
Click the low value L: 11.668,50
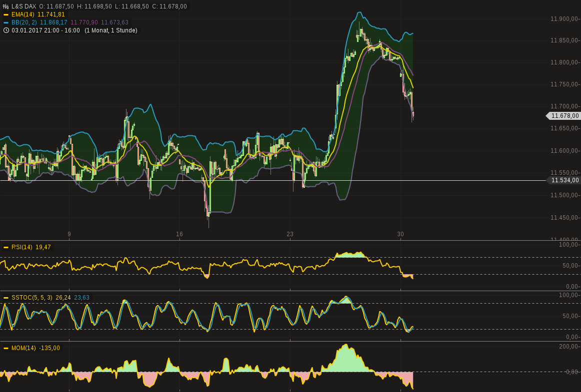(x=131, y=6)
